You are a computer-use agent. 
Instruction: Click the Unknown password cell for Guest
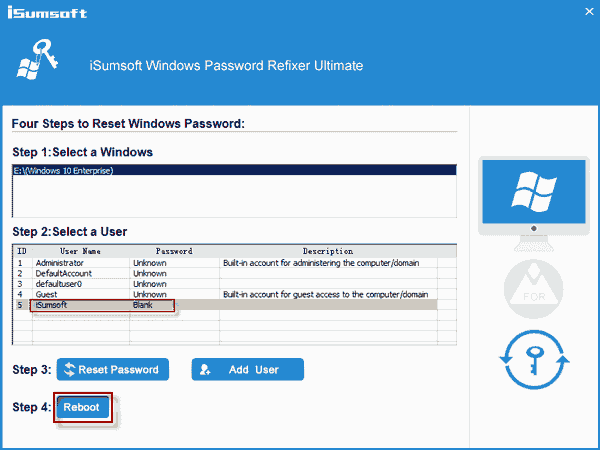point(174,294)
